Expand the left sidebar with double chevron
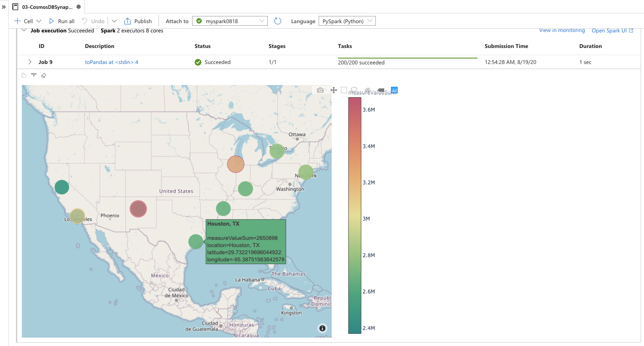 coord(4,7)
